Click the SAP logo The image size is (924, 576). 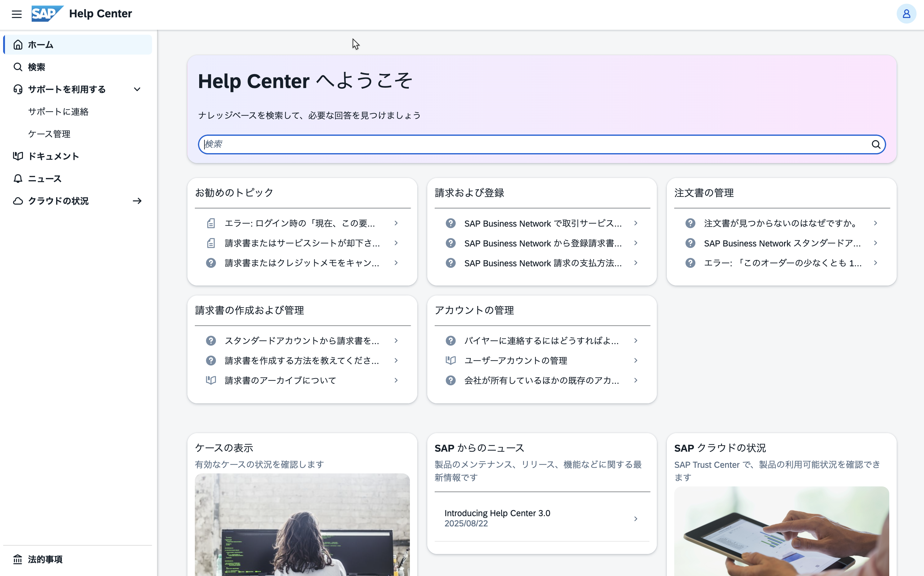47,14
